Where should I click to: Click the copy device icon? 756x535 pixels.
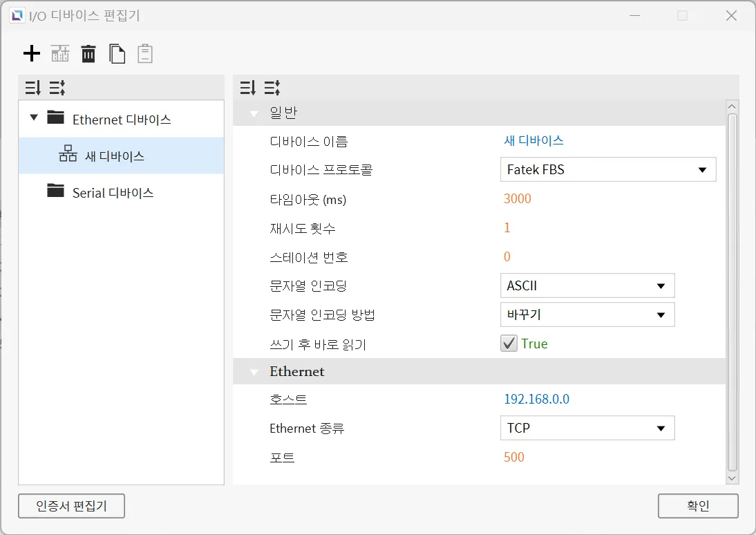pyautogui.click(x=117, y=53)
